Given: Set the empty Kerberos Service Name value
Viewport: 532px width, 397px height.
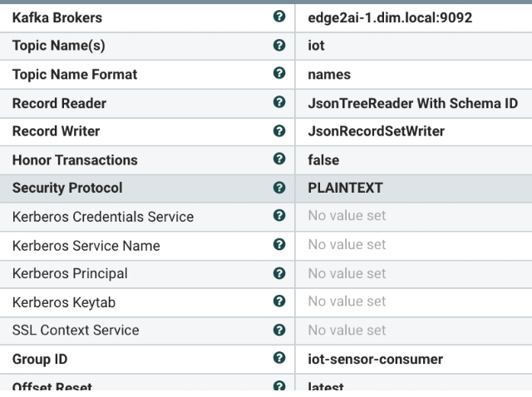Looking at the screenshot, I should tap(414, 246).
